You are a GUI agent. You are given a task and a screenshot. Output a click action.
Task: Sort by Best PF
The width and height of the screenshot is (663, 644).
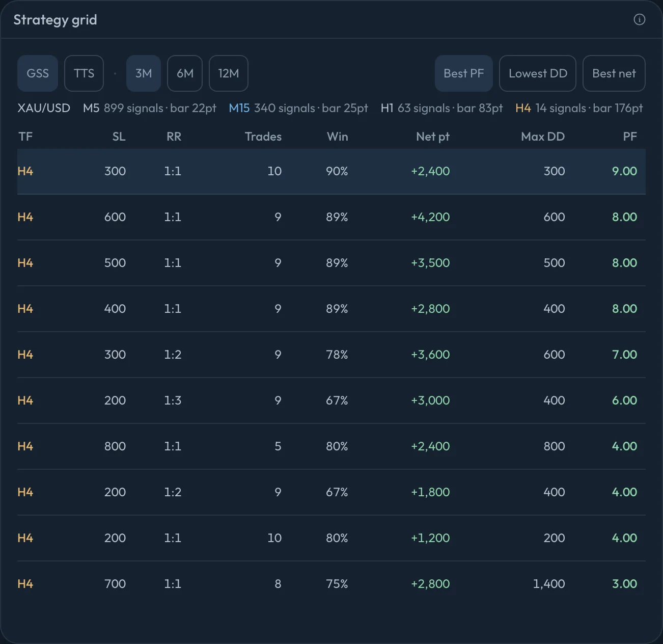click(x=464, y=73)
